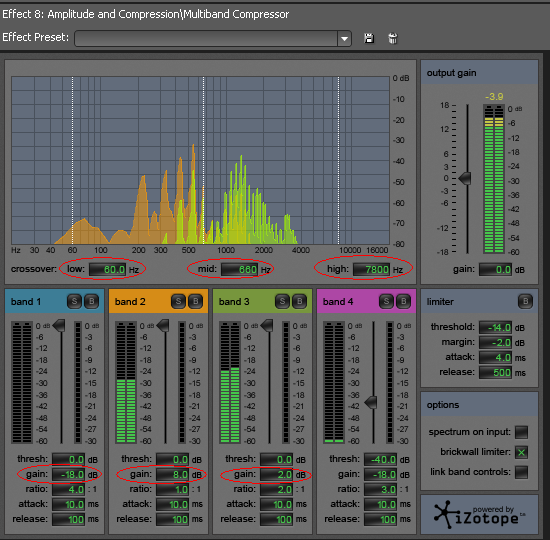Click band 3 release 100 ms field
550x540 pixels.
tap(276, 519)
